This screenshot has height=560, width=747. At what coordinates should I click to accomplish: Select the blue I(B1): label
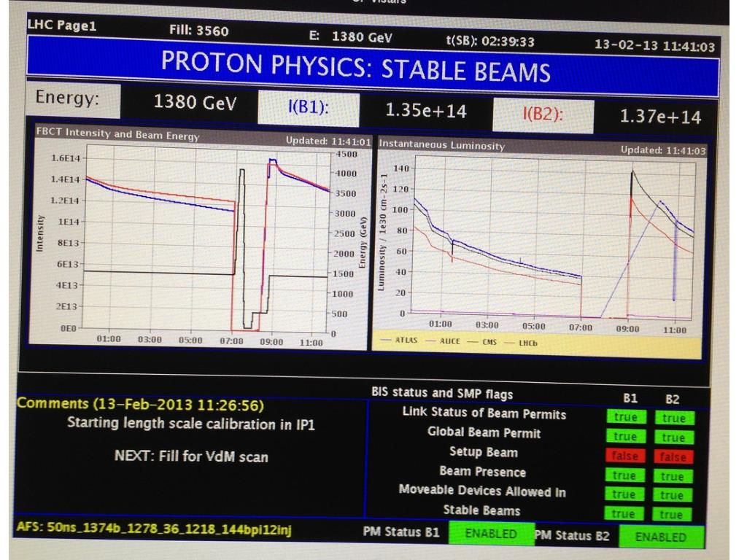point(309,108)
